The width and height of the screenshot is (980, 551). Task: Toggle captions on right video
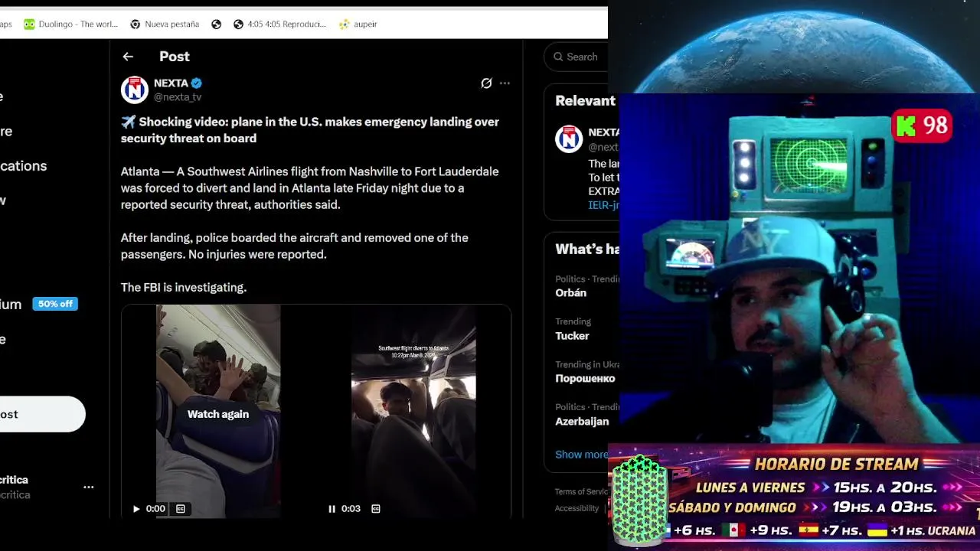376,508
